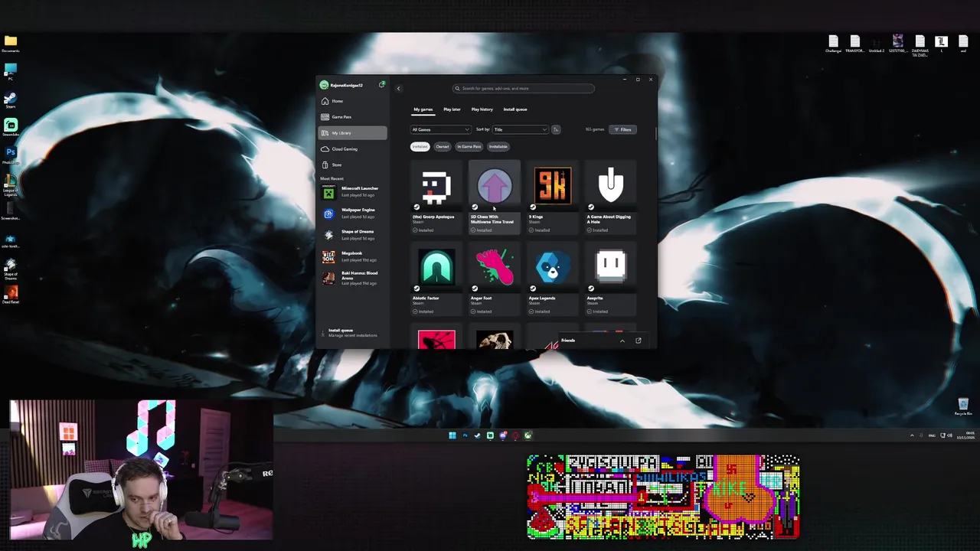Image resolution: width=980 pixels, height=551 pixels.
Task: Click the back arrow in Xbox app
Action: [x=398, y=89]
